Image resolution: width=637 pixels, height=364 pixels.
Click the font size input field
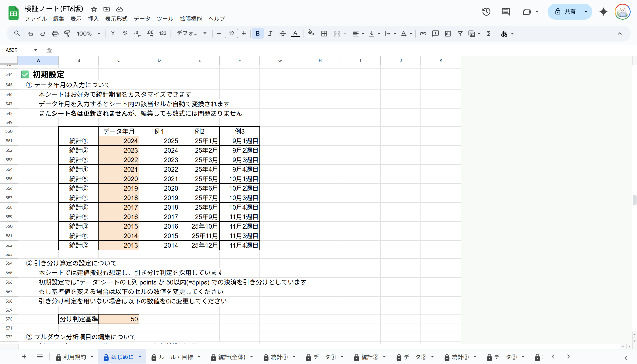231,34
